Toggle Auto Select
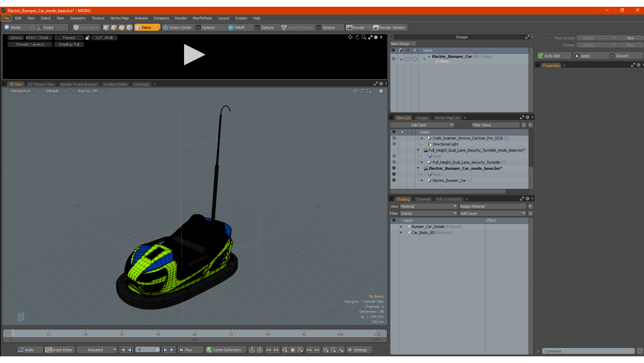The height and width of the screenshot is (363, 644). pos(86,28)
